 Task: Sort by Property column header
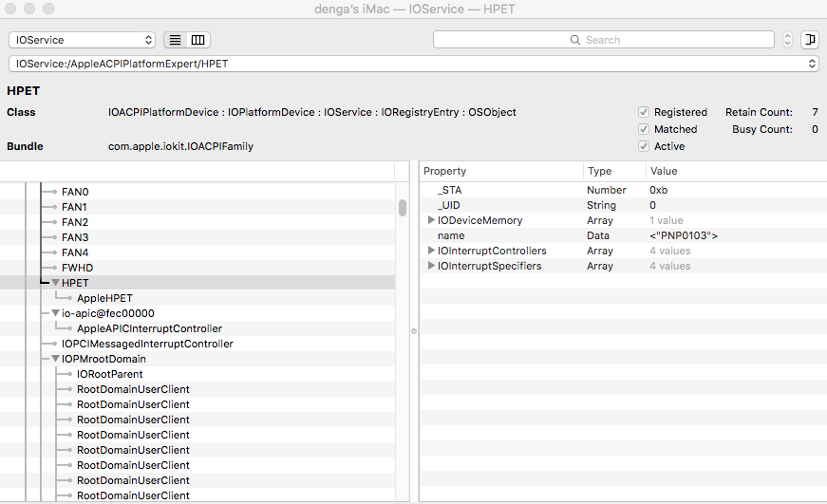coord(501,171)
